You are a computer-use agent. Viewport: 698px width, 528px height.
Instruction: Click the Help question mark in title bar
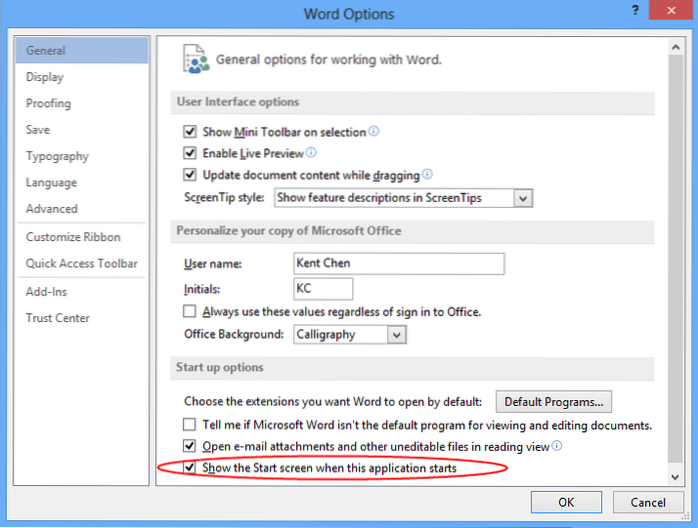(x=636, y=11)
